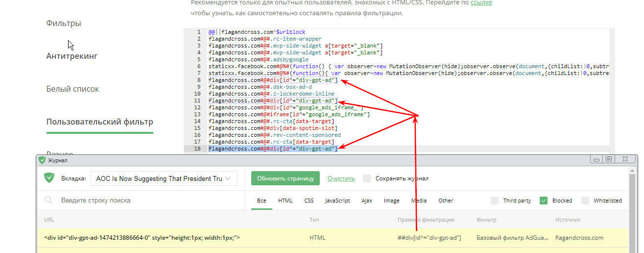Click line 6 staticxx.facebook.com script rule
Screen dimensions: 644x253
click(408, 66)
